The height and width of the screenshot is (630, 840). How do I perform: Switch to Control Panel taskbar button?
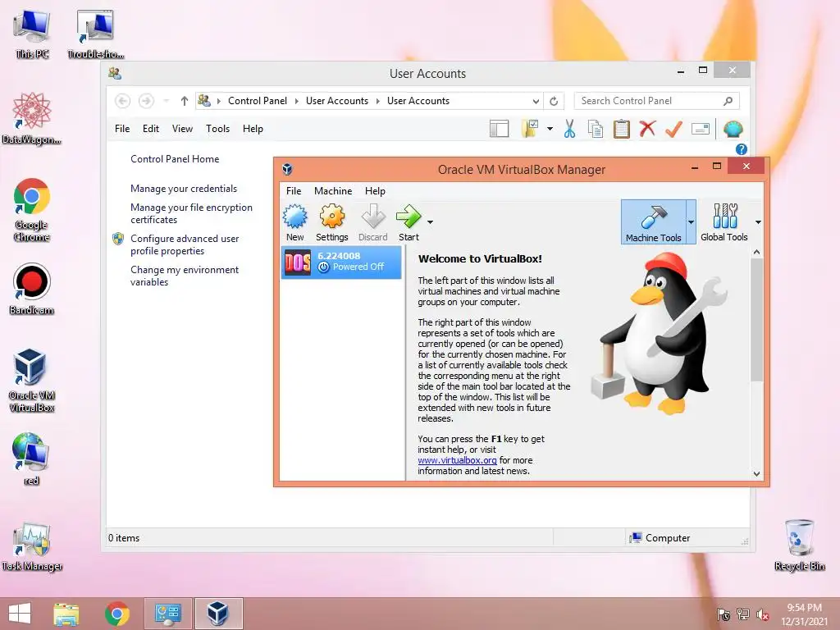[x=167, y=614]
